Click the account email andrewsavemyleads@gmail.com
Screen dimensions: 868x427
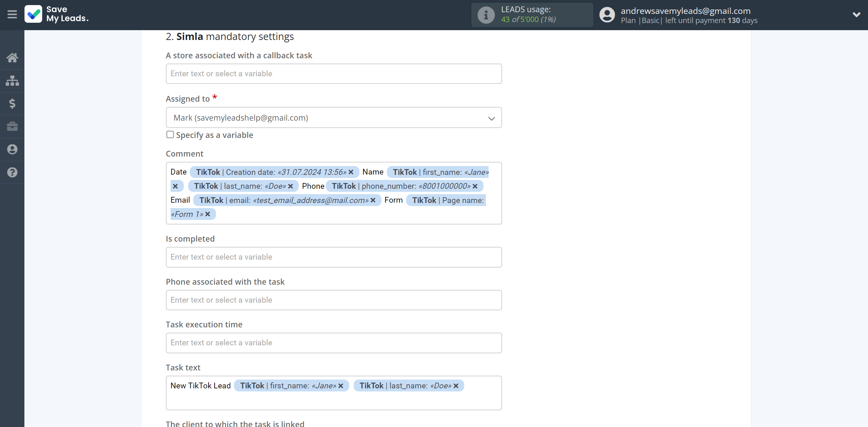tap(686, 11)
